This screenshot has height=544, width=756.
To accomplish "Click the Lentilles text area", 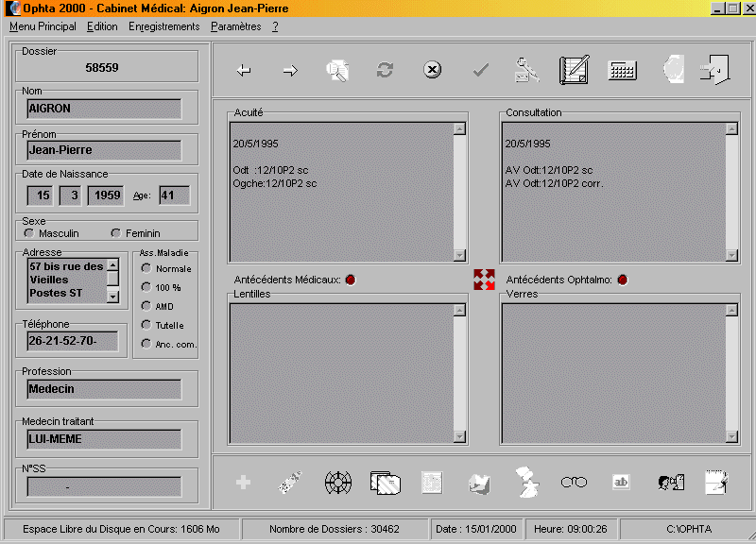I will point(342,373).
